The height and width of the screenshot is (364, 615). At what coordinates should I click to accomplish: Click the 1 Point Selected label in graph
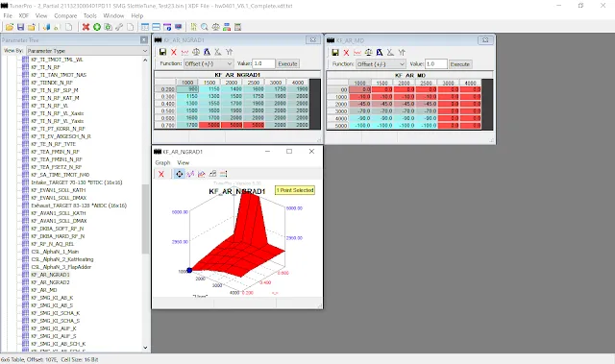click(x=295, y=190)
